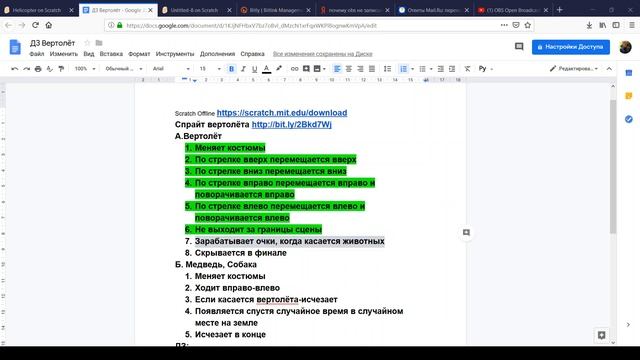Open the insert image dropdown arrow
Viewport: 640px width, 360px height.
point(324,69)
